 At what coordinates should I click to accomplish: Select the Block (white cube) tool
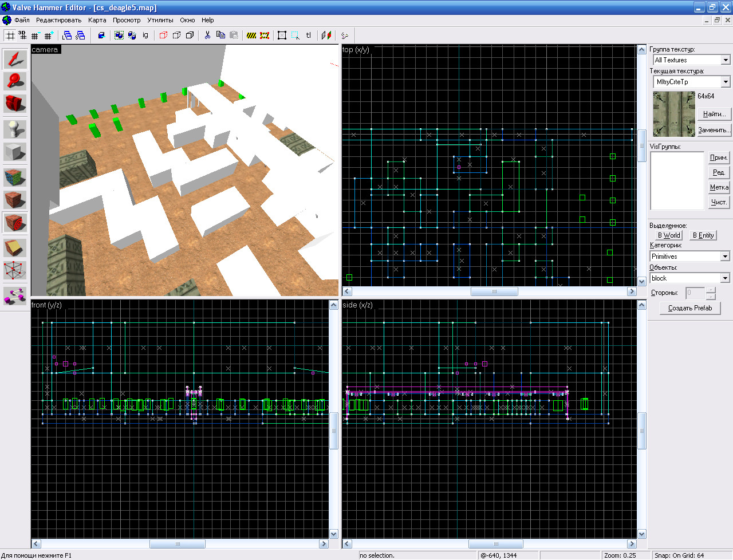pyautogui.click(x=15, y=152)
